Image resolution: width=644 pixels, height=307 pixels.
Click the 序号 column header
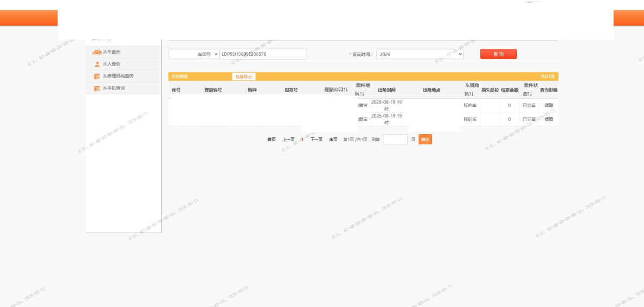tap(176, 90)
